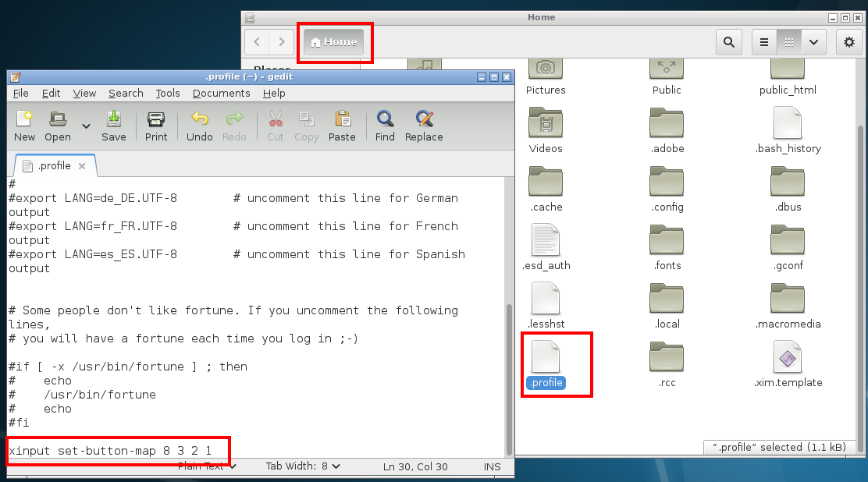Viewport: 868px width, 482px height.
Task: Click the Home location button
Action: pyautogui.click(x=334, y=42)
